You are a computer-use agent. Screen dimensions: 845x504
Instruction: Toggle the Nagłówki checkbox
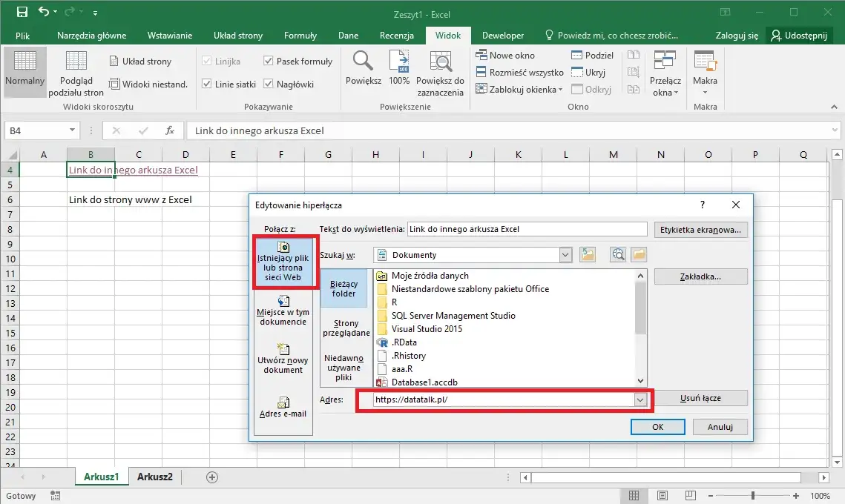[x=269, y=84]
